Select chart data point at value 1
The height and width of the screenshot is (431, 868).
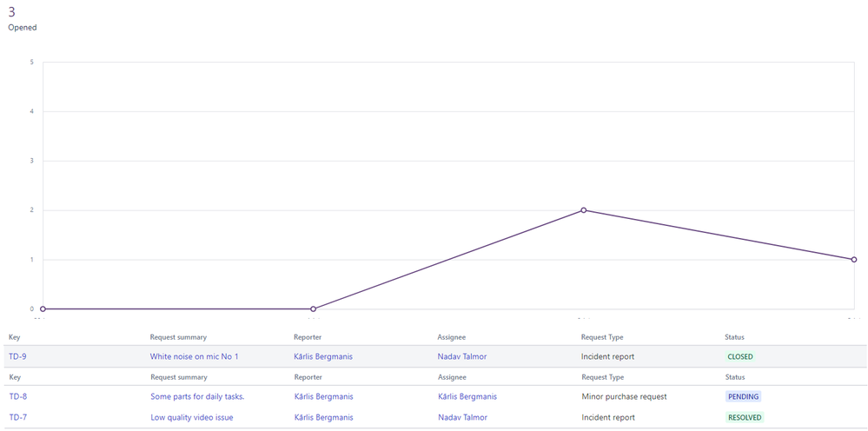[x=853, y=260]
